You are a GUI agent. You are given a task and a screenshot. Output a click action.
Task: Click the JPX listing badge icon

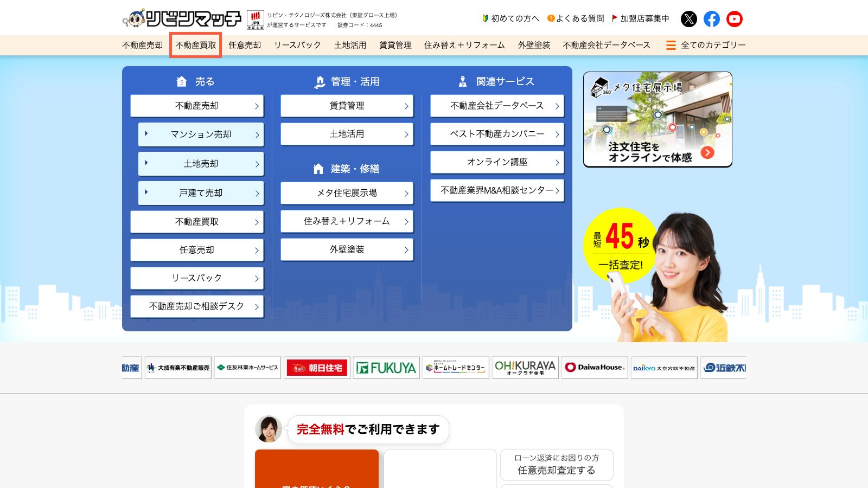pos(255,20)
